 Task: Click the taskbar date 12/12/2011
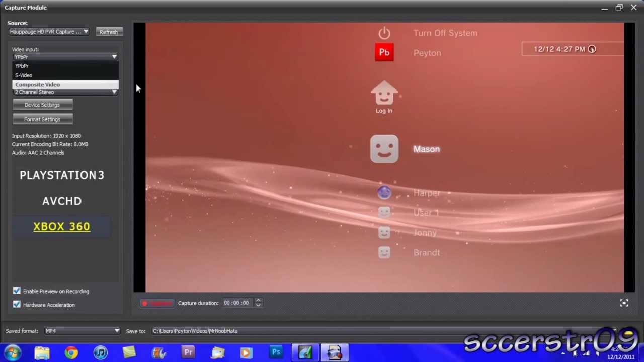621,357
